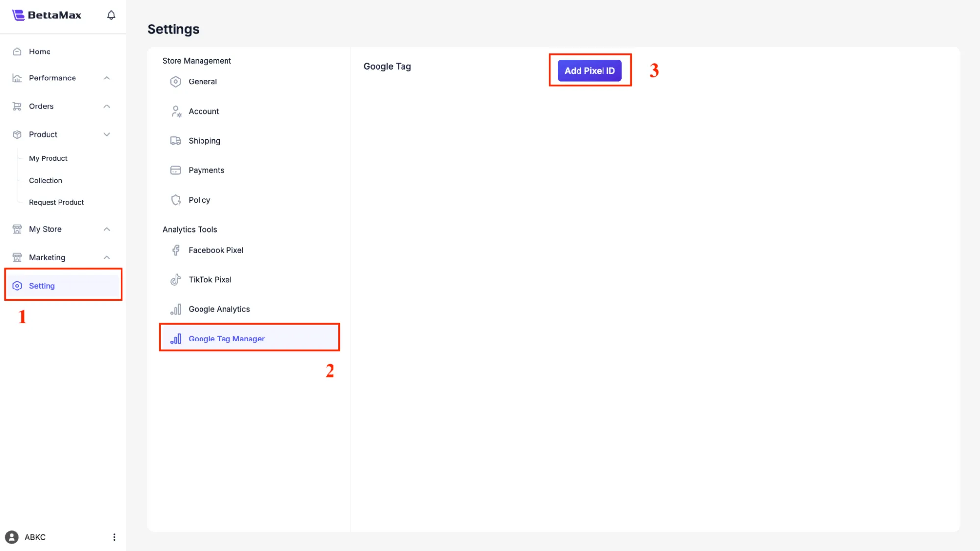Go to Request Product page

[x=56, y=202]
